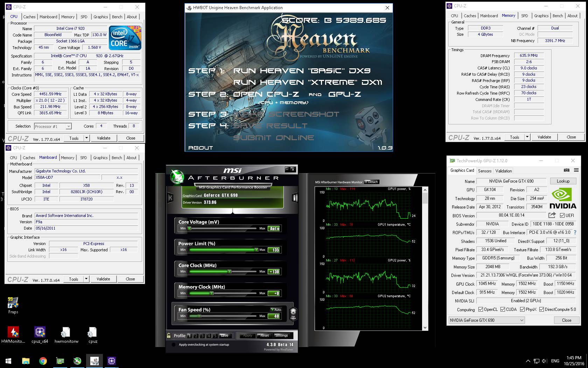Click the Core Clock slider handle
The image size is (588, 368).
(x=229, y=272)
